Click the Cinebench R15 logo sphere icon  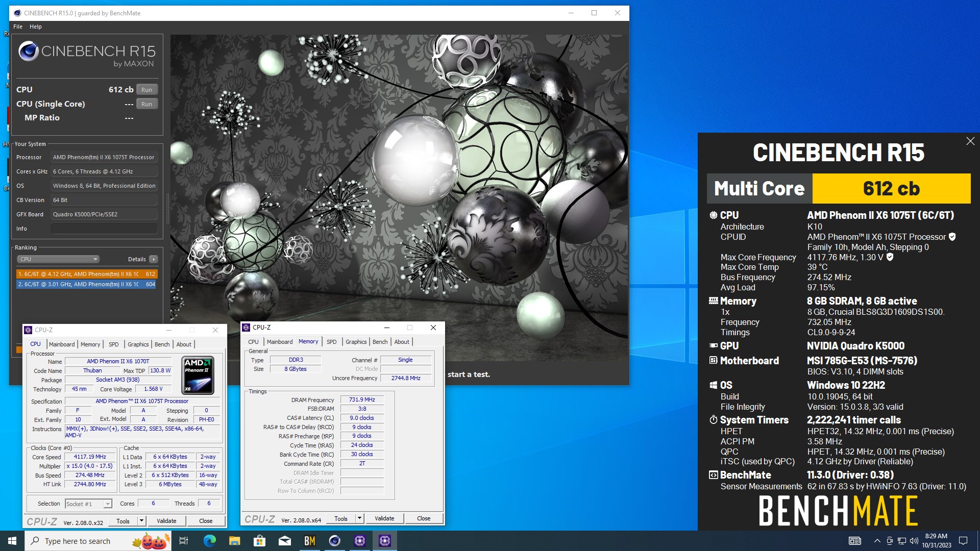[28, 52]
